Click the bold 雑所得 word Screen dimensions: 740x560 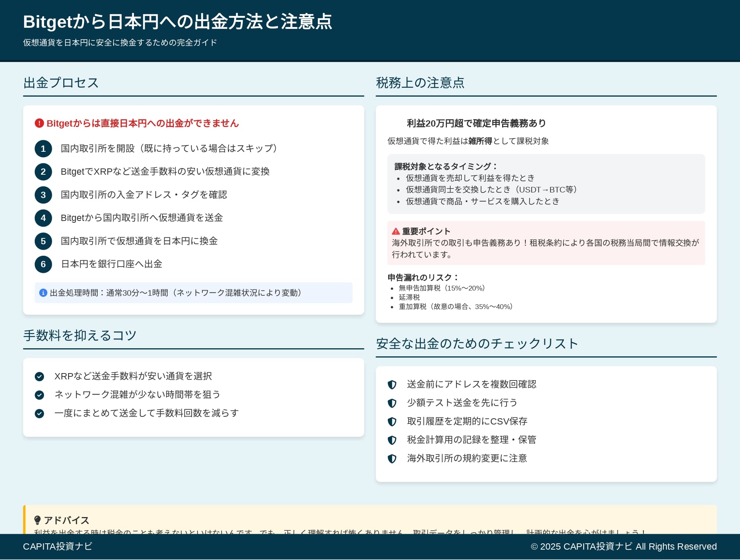pos(480,141)
